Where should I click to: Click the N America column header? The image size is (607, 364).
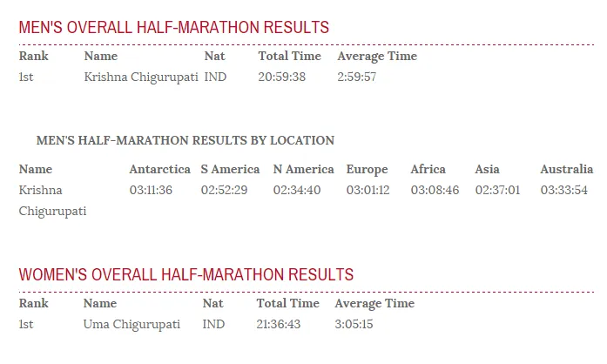tap(303, 169)
